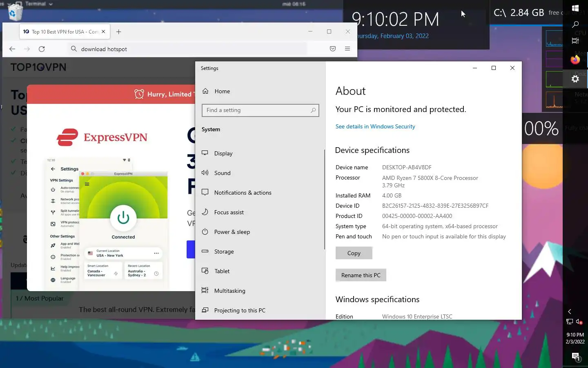Click the blue CPU usage graph widget
The image size is (588, 368).
(x=554, y=38)
